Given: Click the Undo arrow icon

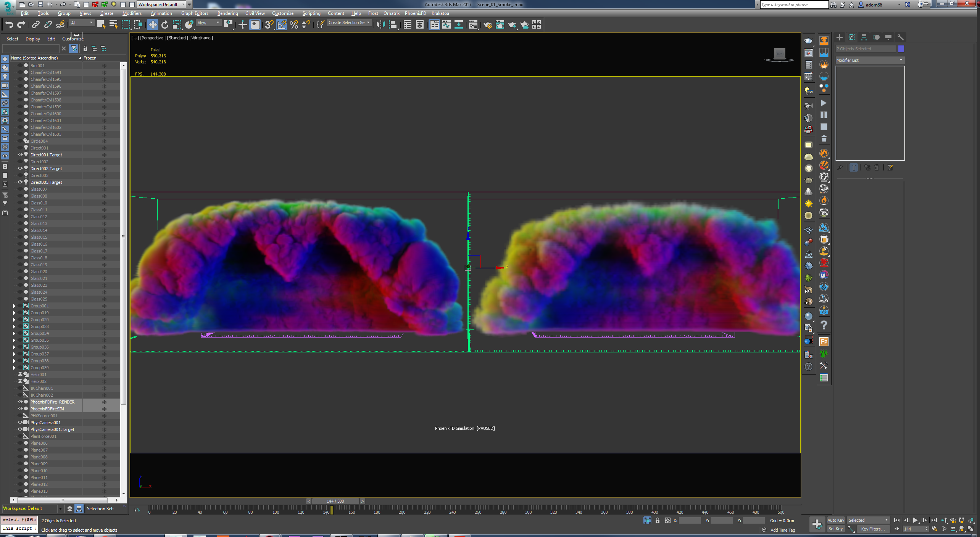Looking at the screenshot, I should click(9, 25).
